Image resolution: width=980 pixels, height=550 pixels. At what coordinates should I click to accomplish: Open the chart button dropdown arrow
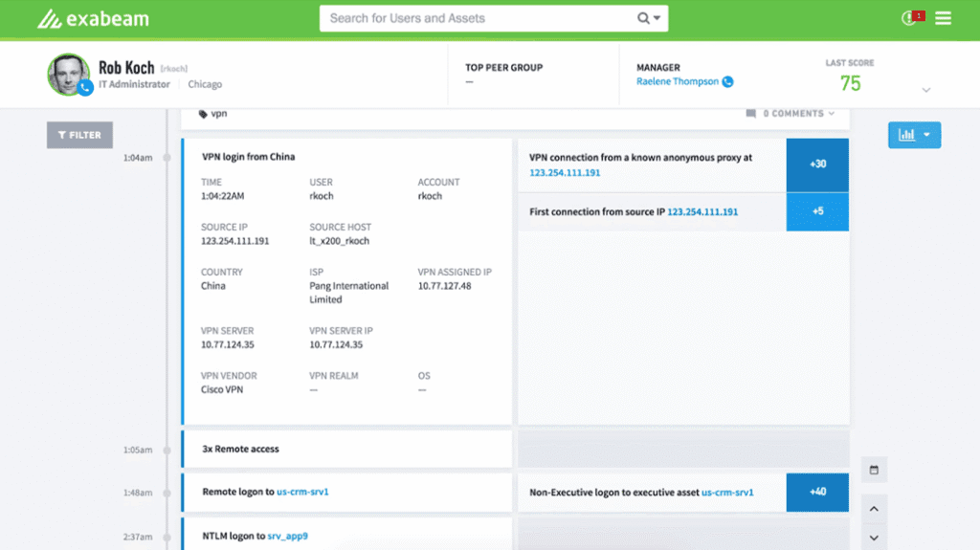click(926, 135)
